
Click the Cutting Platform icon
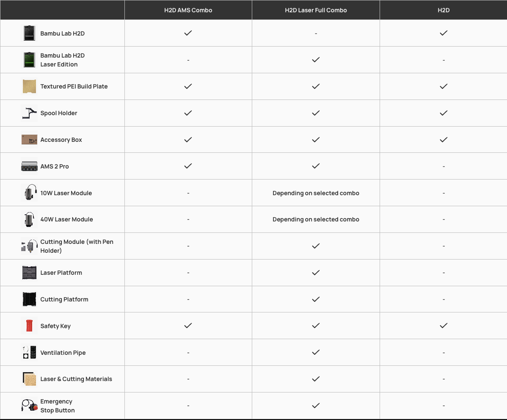[29, 299]
